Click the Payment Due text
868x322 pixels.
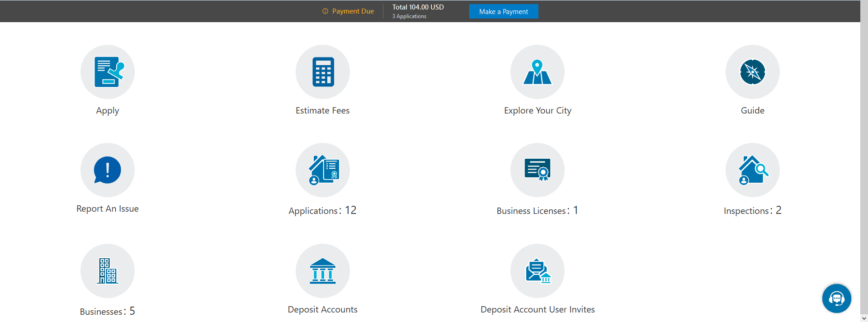click(353, 11)
